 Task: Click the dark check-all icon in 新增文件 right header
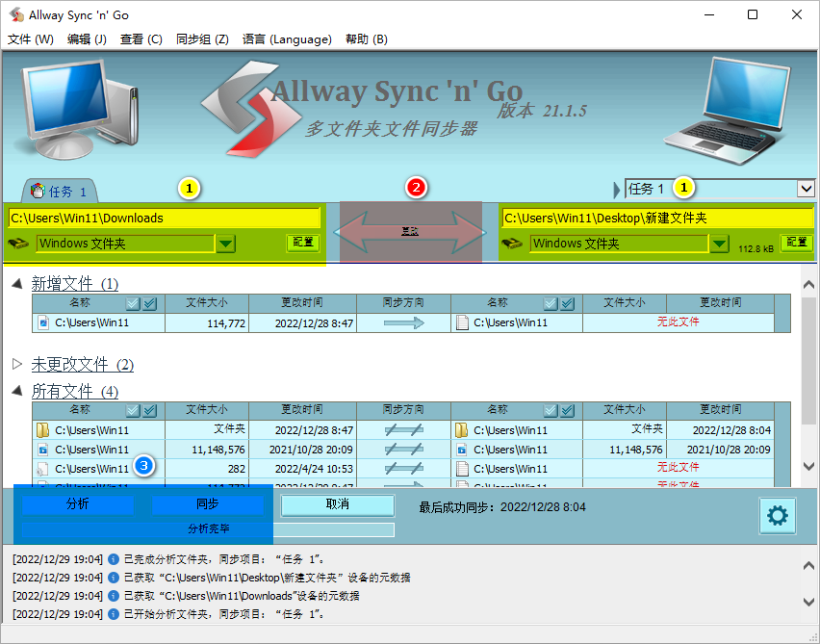(568, 303)
